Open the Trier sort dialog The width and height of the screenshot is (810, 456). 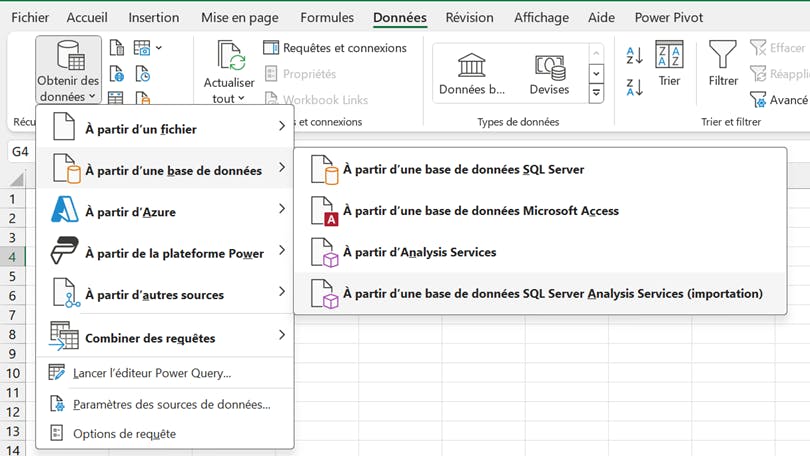click(x=669, y=64)
